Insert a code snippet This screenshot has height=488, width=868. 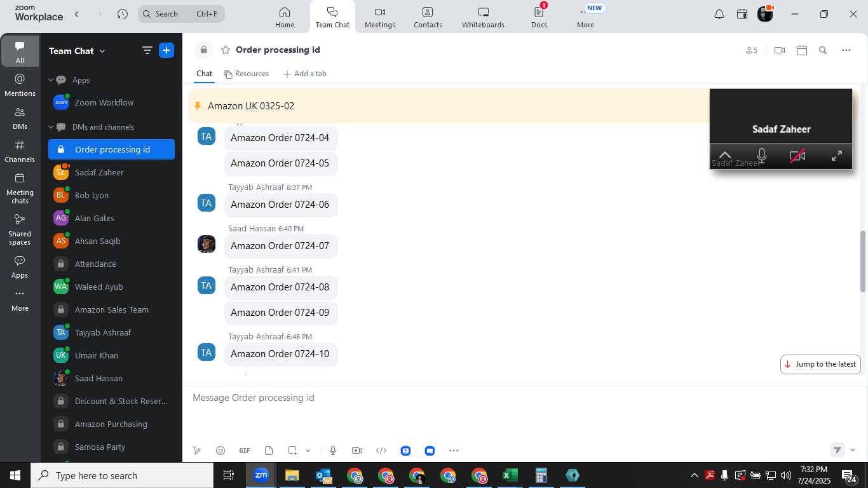pos(381,451)
